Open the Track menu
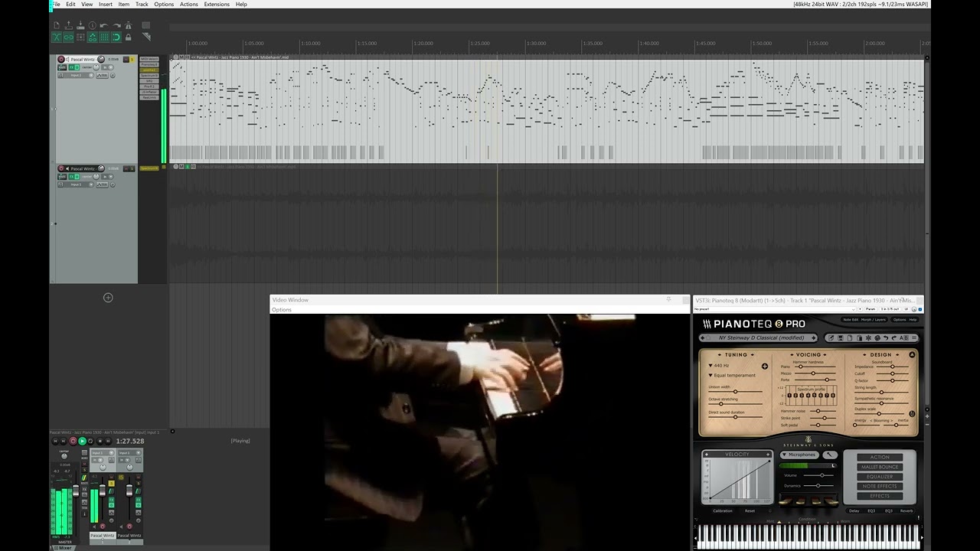 [142, 5]
